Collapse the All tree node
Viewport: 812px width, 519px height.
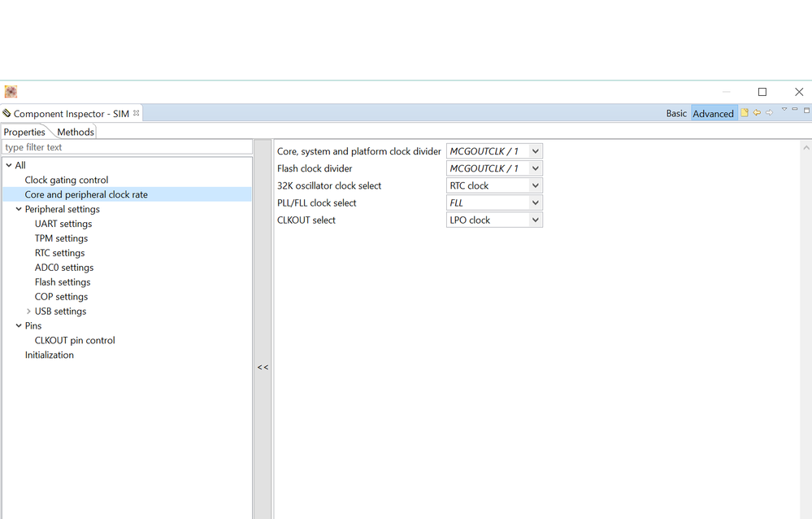pos(9,165)
